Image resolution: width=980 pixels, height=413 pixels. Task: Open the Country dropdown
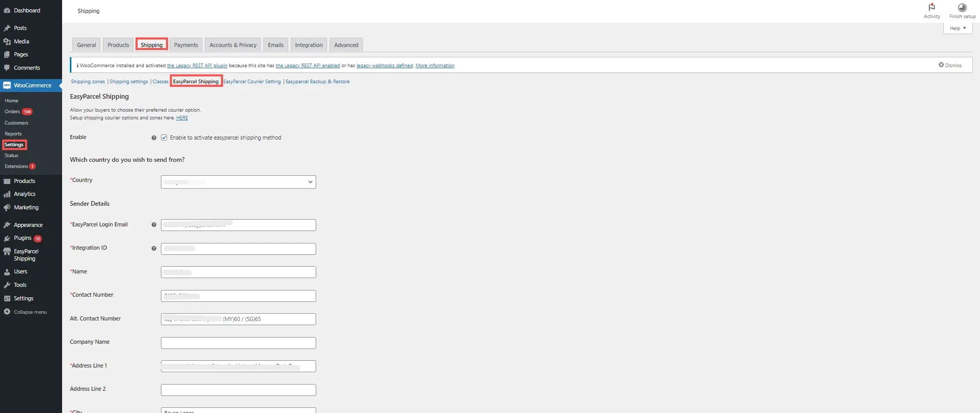[239, 182]
